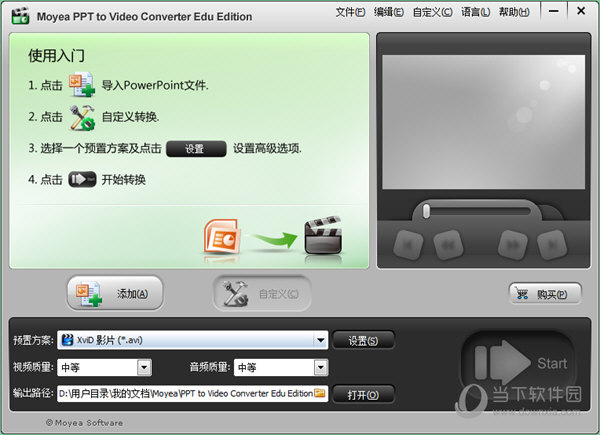Click the 输出路径 output path field
This screenshot has height=435, width=600.
coord(192,394)
